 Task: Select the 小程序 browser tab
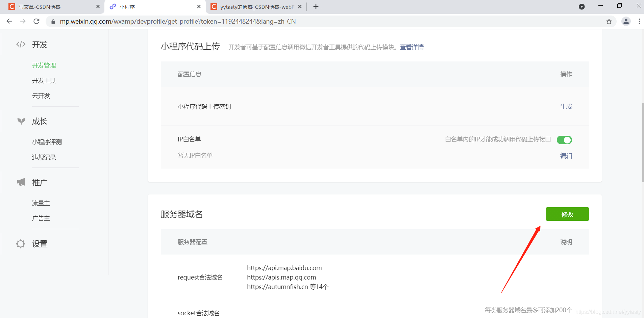(x=155, y=7)
